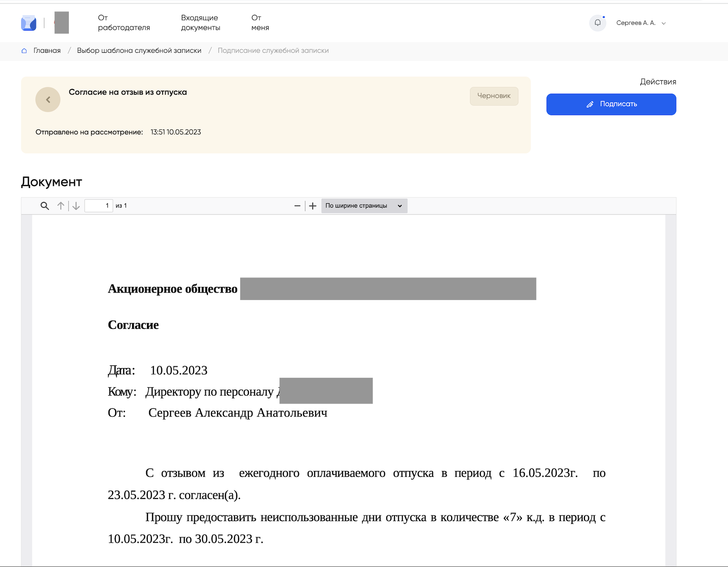This screenshot has height=567, width=728.
Task: Open the По ширине страницы zoom dropdown
Action: (364, 206)
